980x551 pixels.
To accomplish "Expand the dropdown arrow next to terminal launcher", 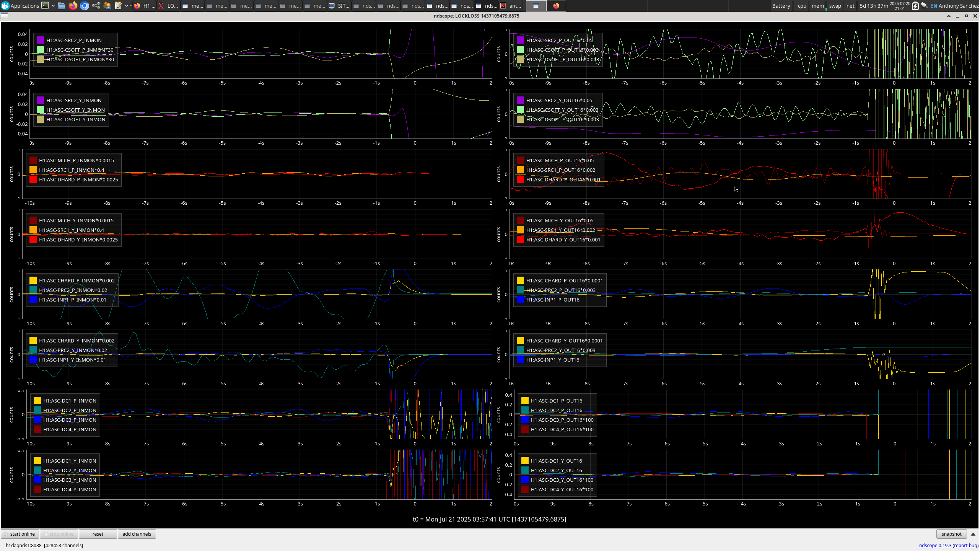I will pyautogui.click(x=53, y=6).
